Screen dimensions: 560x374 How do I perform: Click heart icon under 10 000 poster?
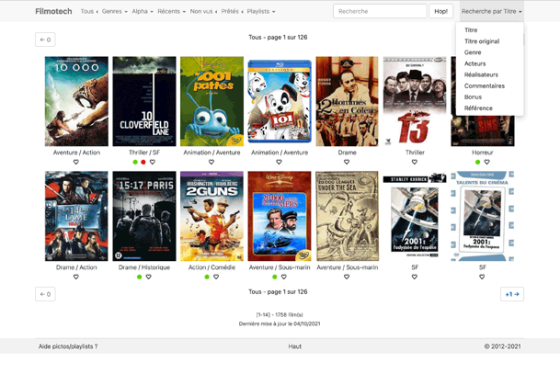pos(76,162)
